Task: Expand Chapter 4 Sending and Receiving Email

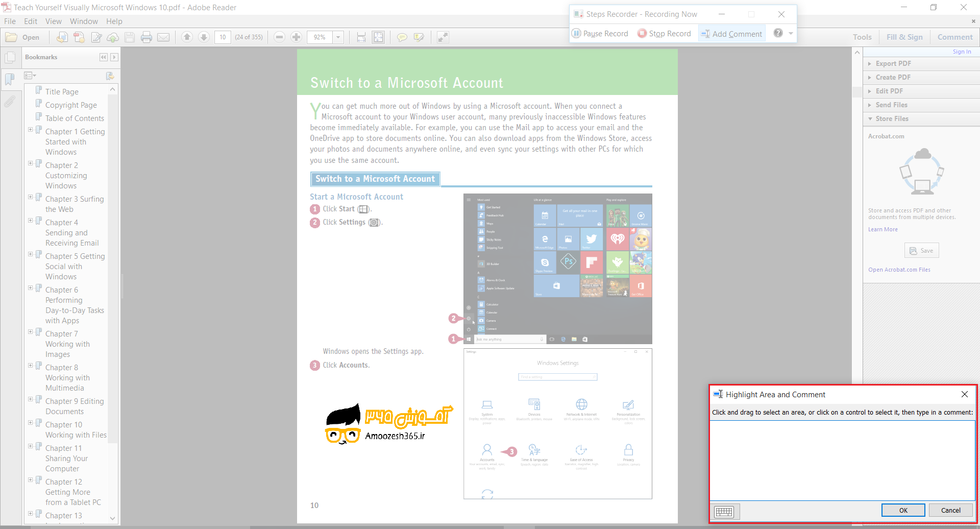Action: pyautogui.click(x=30, y=221)
